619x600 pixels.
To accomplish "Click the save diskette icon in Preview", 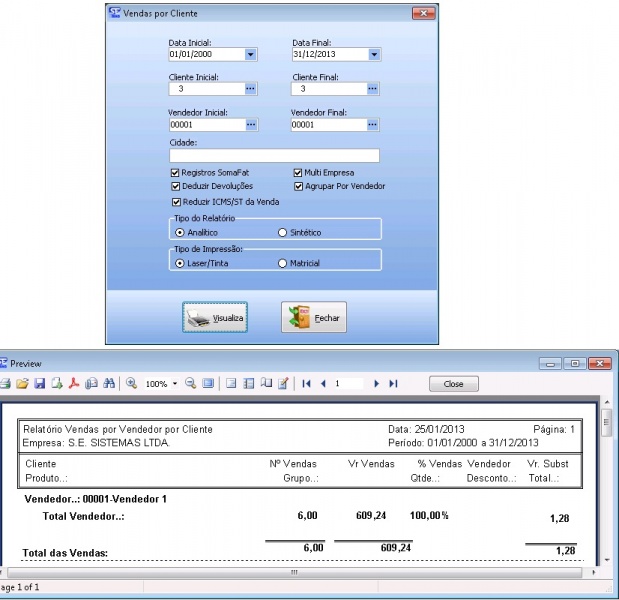I will coord(39,384).
